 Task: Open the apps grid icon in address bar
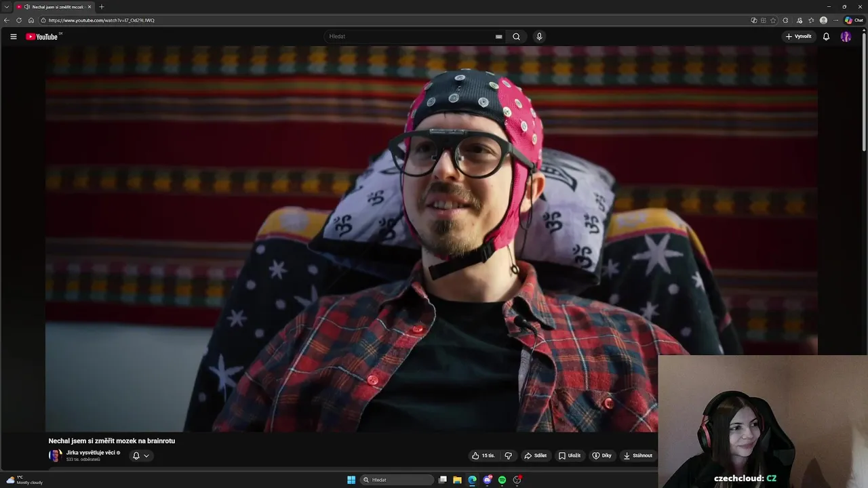pos(764,20)
